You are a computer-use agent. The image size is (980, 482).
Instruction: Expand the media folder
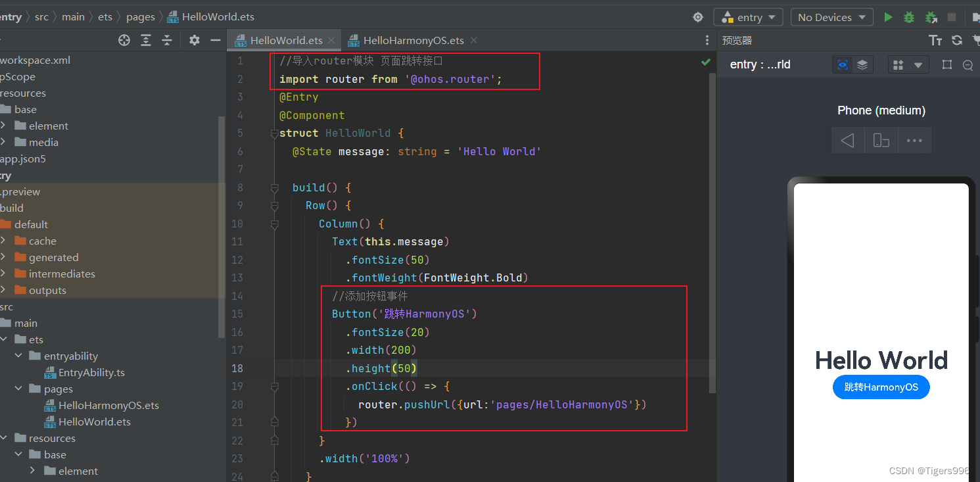(x=3, y=142)
